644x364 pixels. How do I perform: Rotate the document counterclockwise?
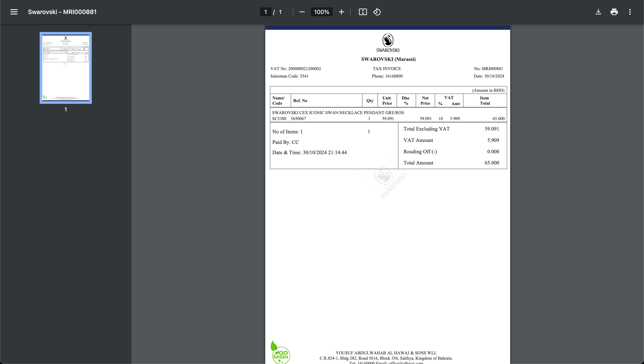377,12
